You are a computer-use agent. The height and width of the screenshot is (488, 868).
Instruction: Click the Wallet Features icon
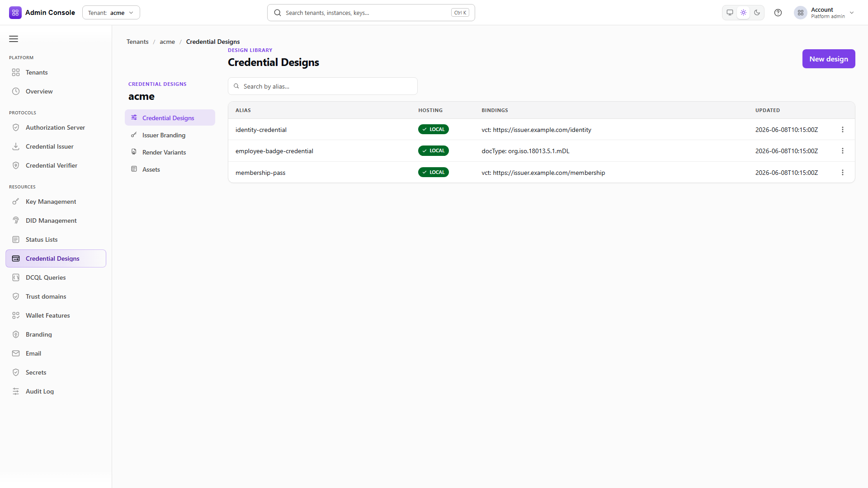click(x=16, y=315)
